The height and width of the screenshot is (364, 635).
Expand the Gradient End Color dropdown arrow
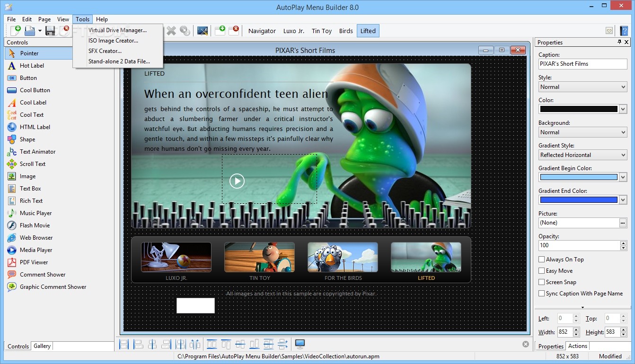point(623,200)
